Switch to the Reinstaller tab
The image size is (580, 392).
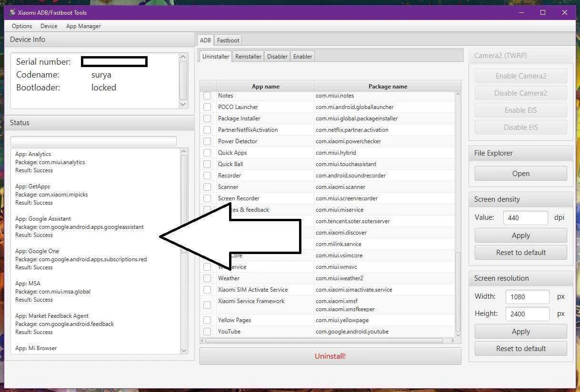pyautogui.click(x=248, y=56)
